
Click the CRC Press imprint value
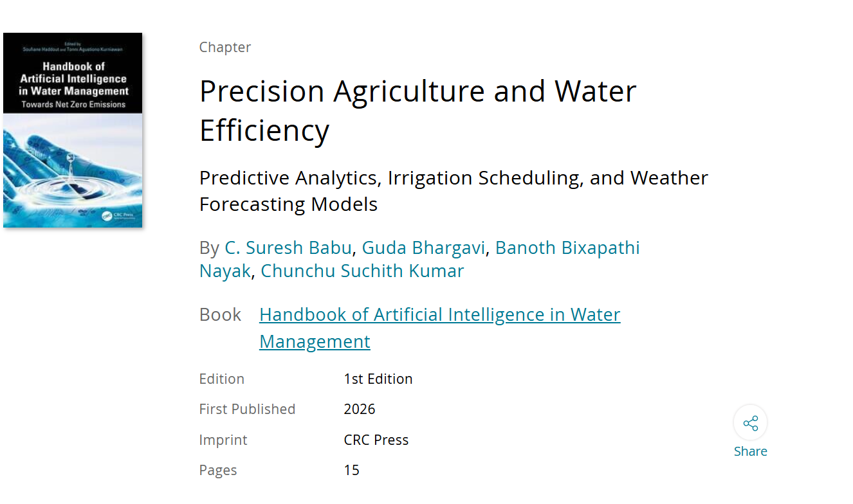(x=376, y=440)
